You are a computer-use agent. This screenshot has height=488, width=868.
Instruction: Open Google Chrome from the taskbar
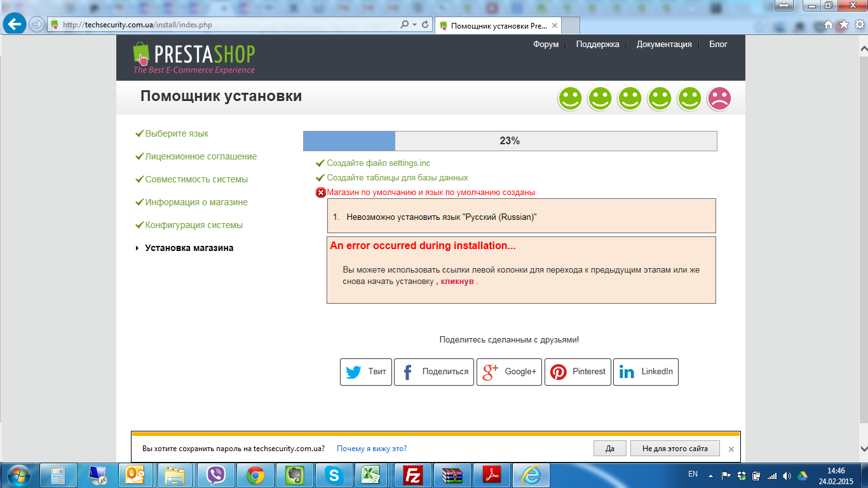(x=255, y=475)
